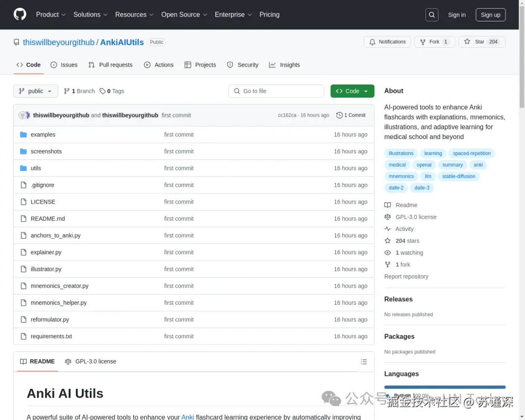525x420 pixels.
Task: Switch to the Pull requests tab
Action: point(110,65)
